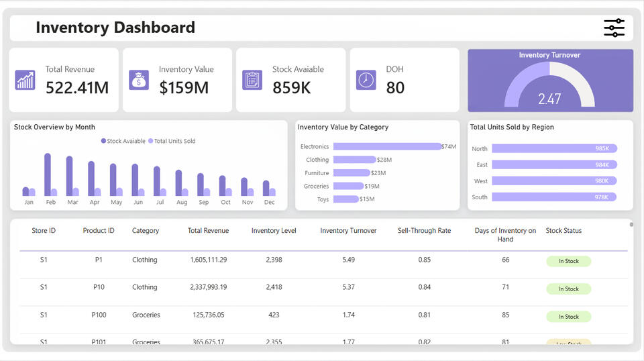
Task: Click the Stock Available clipboard icon
Action: coord(252,80)
